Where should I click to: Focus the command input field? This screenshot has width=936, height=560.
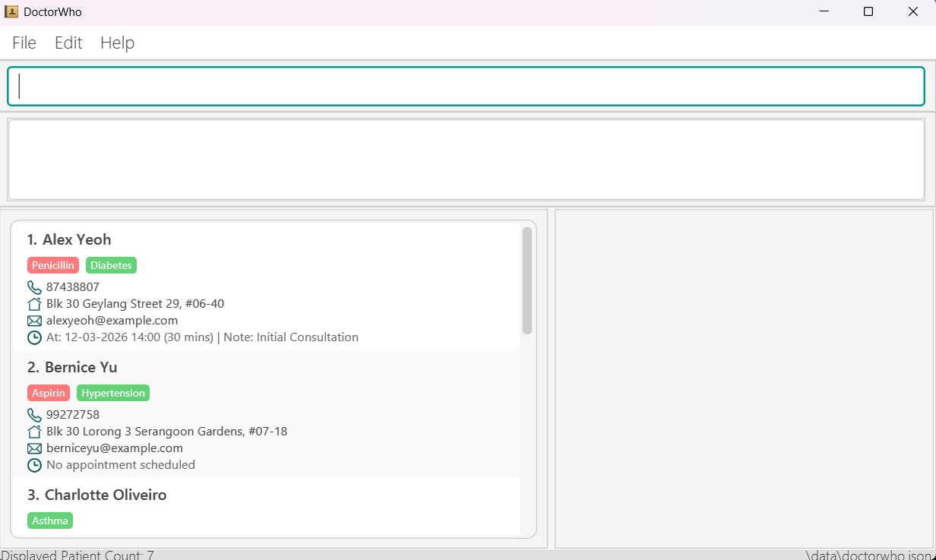[465, 87]
